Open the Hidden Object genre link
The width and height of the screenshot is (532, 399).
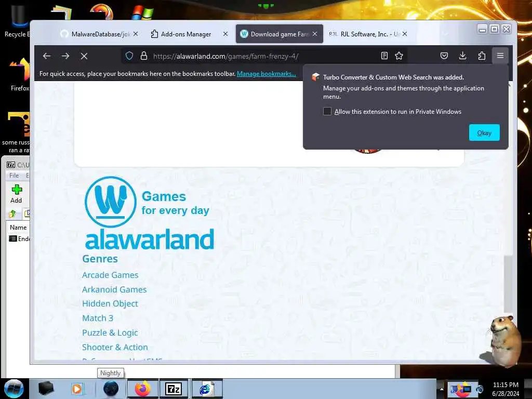tap(110, 303)
